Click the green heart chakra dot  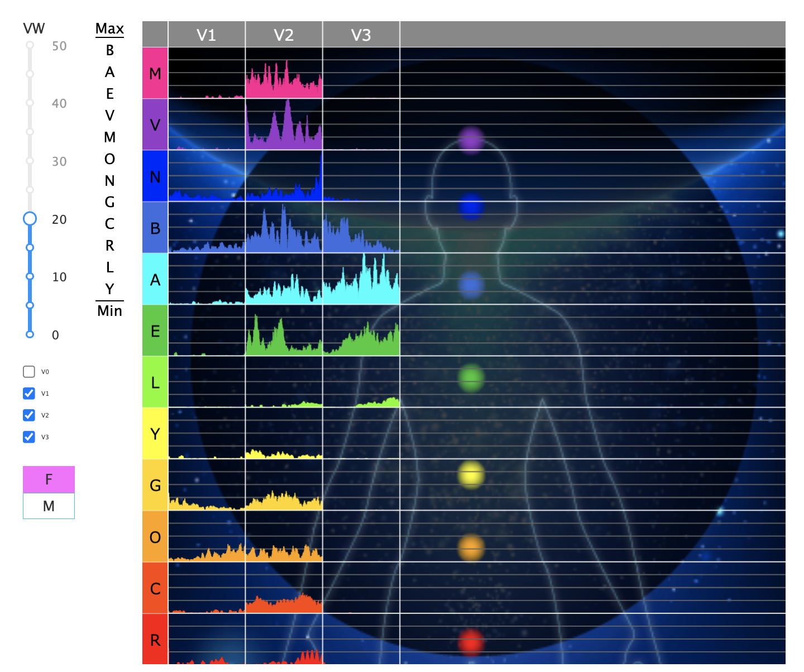tap(471, 378)
